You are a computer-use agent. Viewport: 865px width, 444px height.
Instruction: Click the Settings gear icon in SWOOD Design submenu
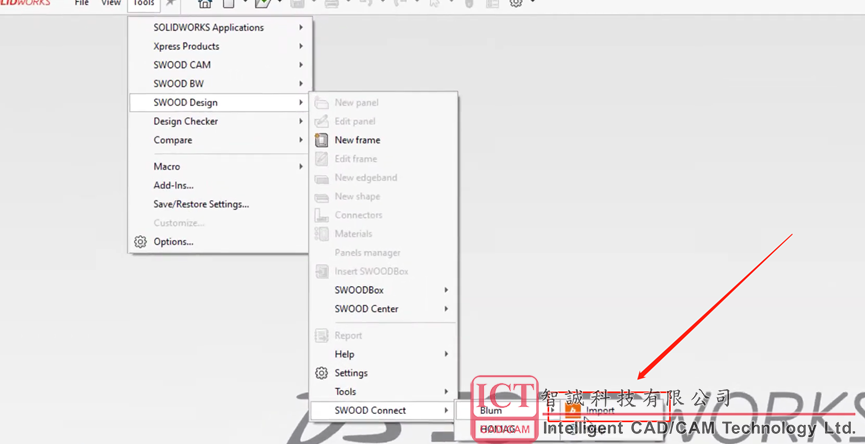click(321, 373)
